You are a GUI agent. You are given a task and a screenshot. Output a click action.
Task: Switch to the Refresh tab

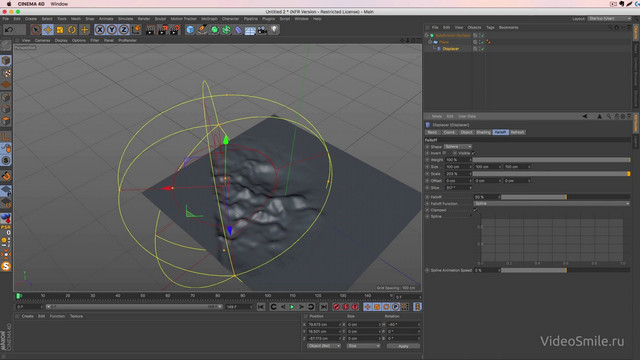click(517, 132)
